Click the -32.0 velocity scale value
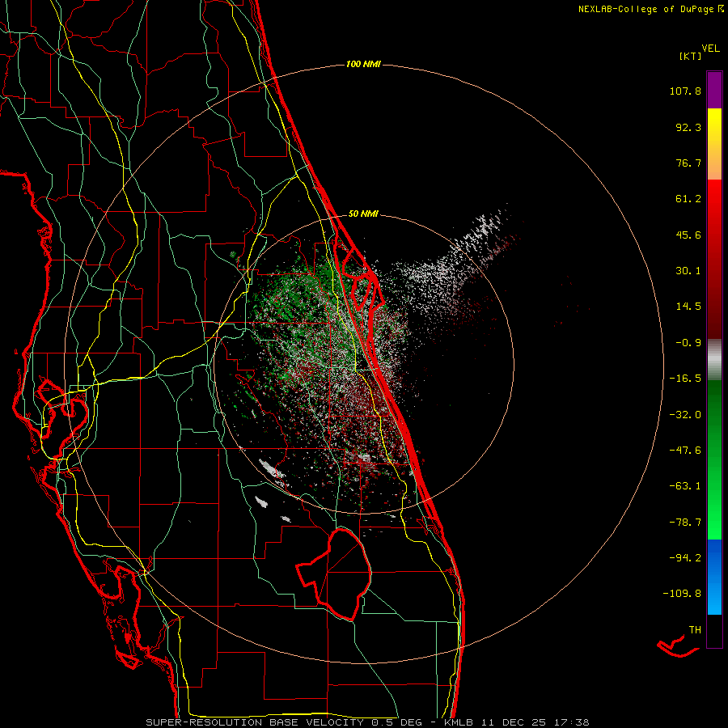Screen dimensions: 728x728 click(x=685, y=415)
